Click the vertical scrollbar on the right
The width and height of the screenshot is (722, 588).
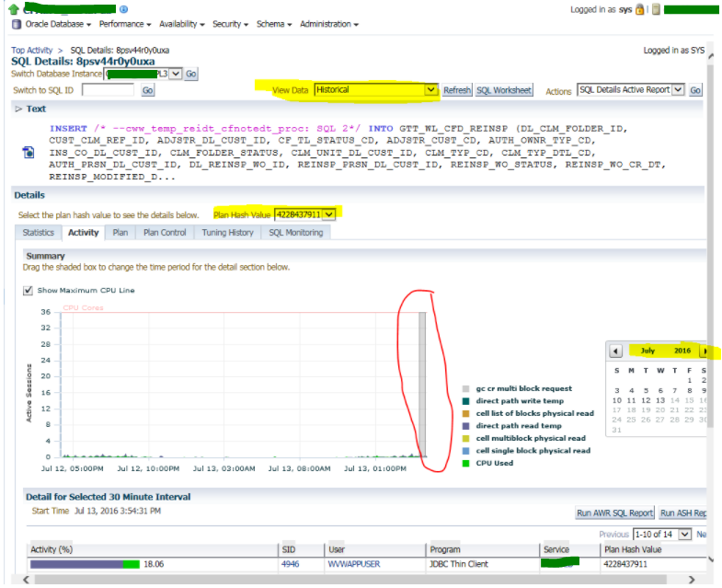tap(711, 247)
